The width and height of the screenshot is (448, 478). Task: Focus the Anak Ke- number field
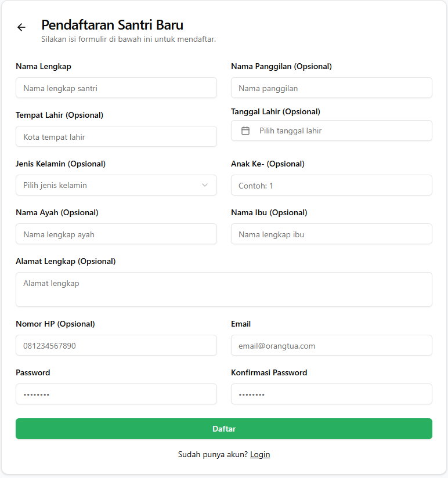(331, 185)
